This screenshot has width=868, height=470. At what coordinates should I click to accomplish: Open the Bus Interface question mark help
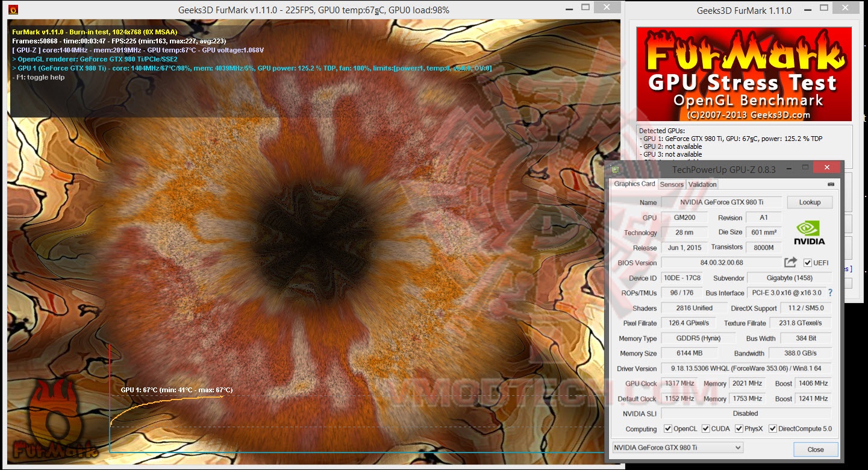click(x=830, y=293)
